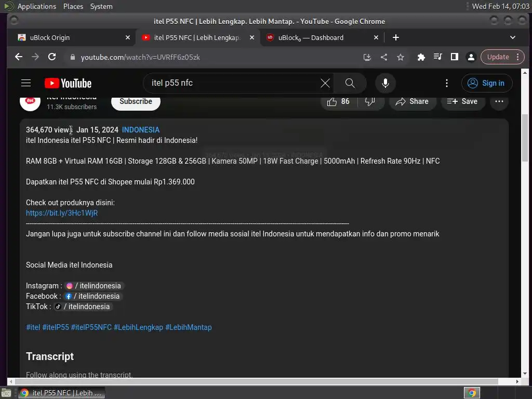Open the #itelP55NFC hashtag
Screen dimensions: 532x399
click(91, 327)
